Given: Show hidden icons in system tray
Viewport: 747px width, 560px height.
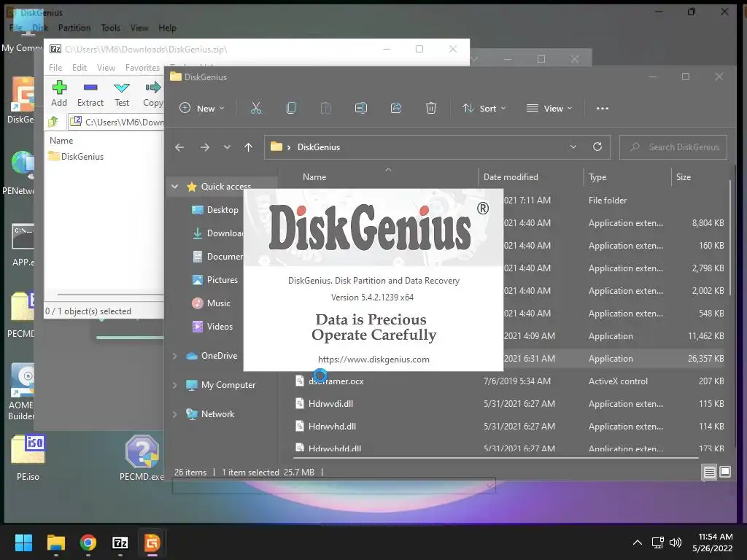Looking at the screenshot, I should pyautogui.click(x=637, y=542).
